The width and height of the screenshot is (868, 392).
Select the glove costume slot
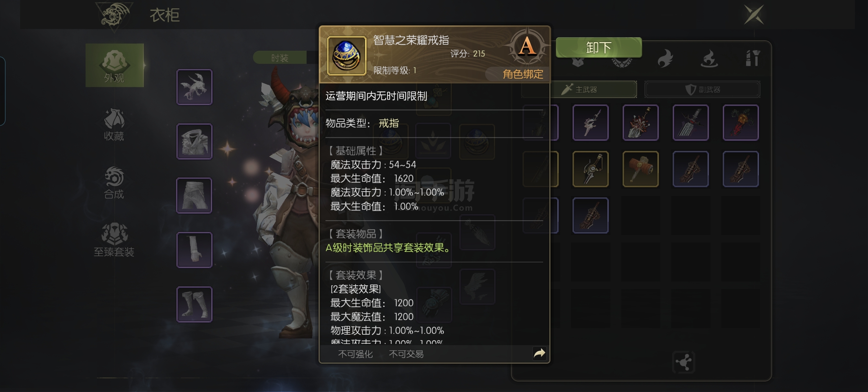point(194,250)
